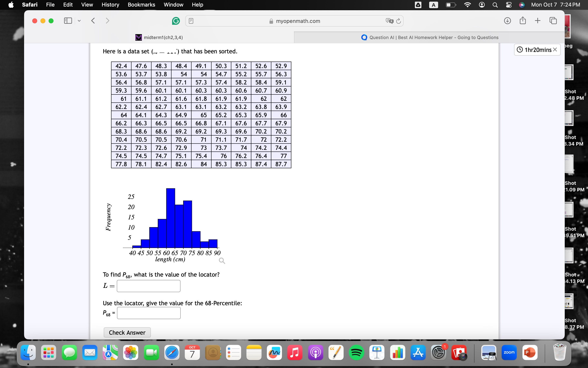Show the Reader view icon
The image size is (588, 368).
coord(191,21)
